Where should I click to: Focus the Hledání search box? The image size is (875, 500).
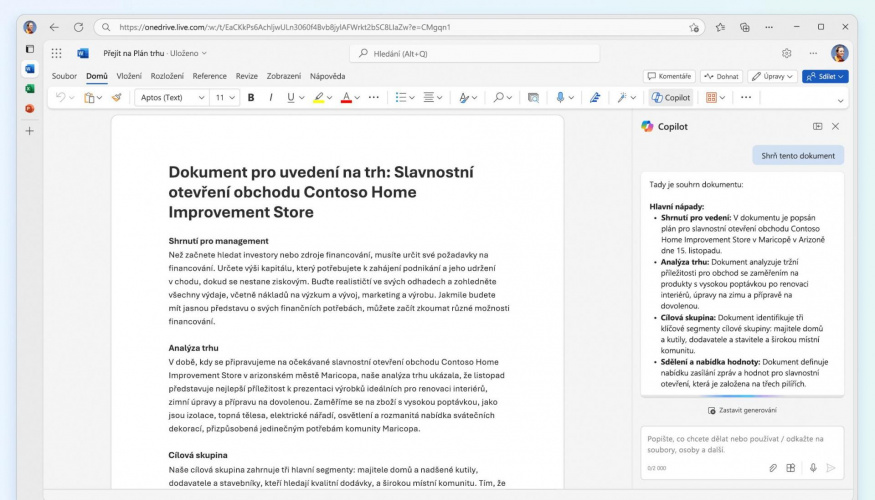(475, 54)
